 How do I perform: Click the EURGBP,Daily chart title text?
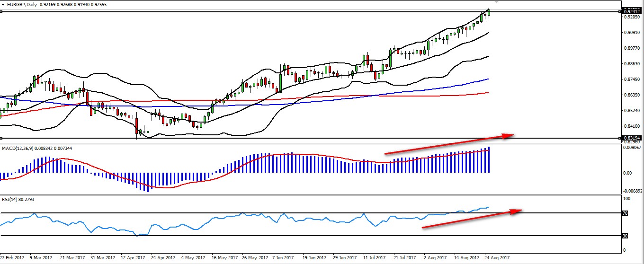click(x=24, y=4)
